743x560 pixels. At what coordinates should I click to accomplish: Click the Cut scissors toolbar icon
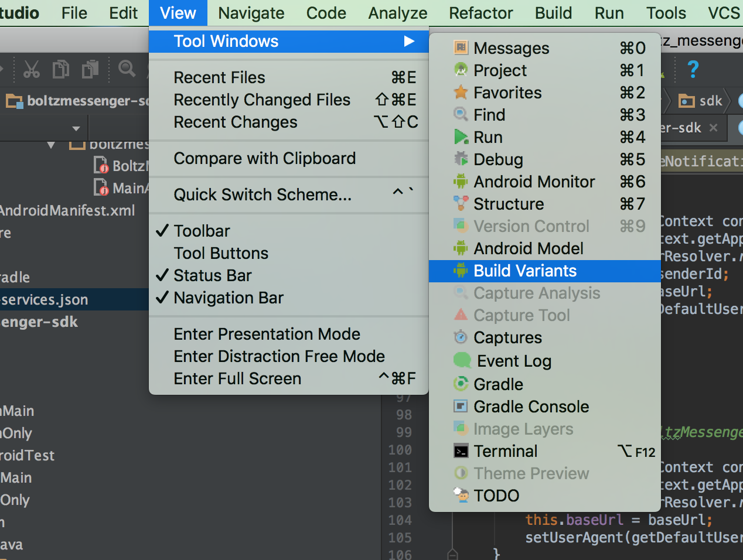pos(32,69)
